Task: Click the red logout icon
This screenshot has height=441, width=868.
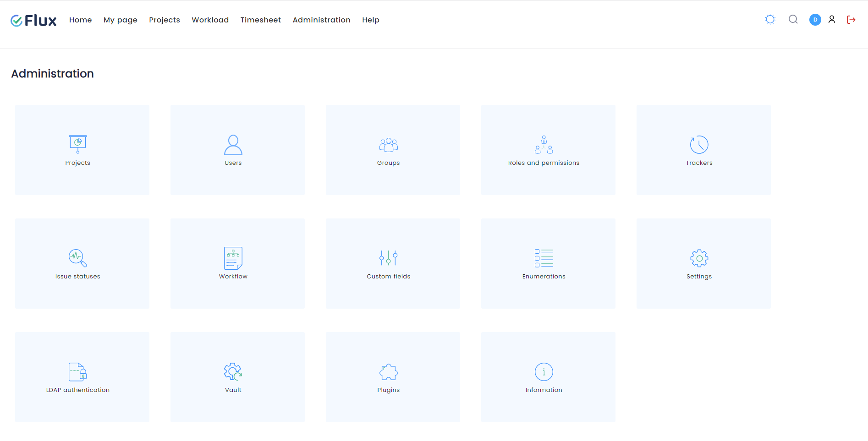Action: [851, 20]
